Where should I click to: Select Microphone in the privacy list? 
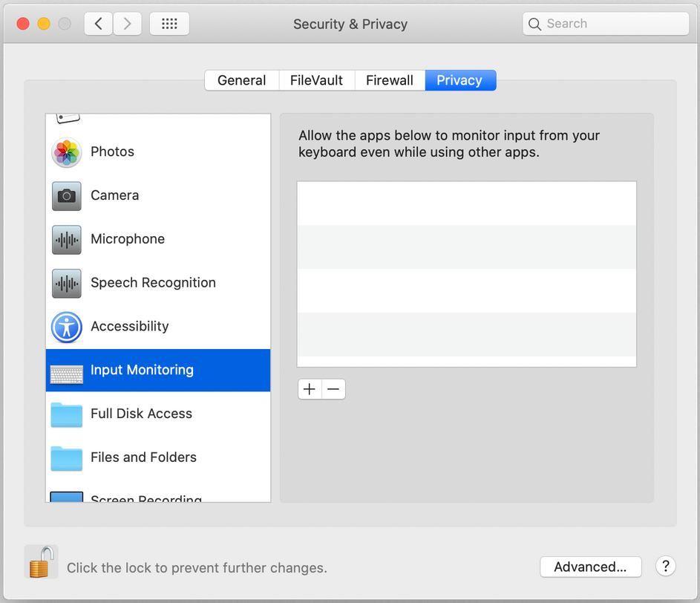tap(158, 239)
